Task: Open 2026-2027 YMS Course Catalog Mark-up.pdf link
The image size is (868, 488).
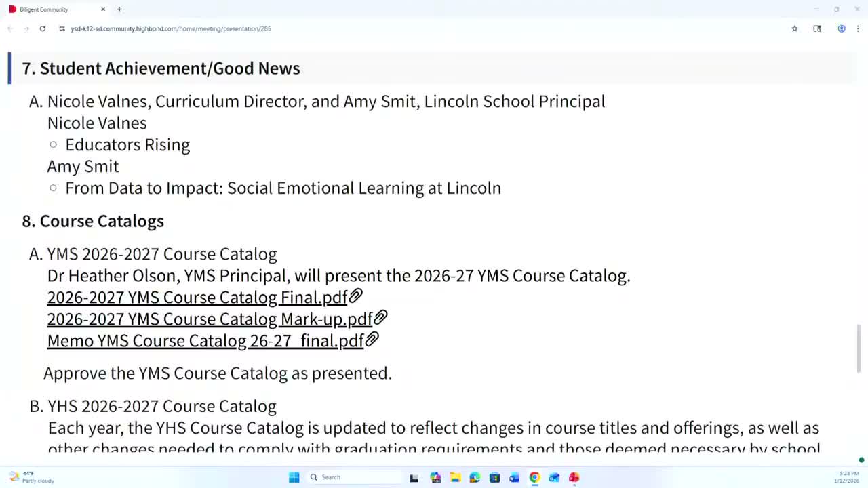Action: pos(210,319)
